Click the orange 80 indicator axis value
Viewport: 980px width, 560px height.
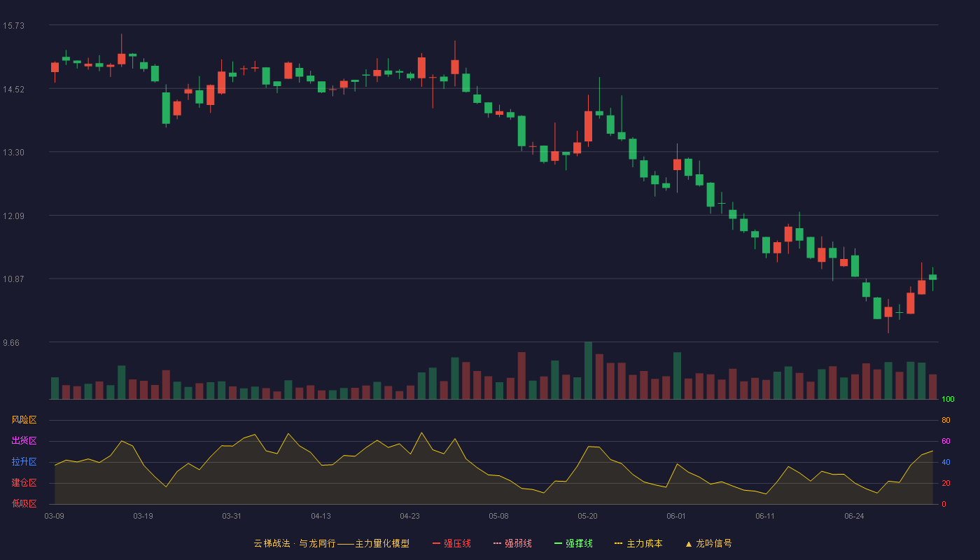pyautogui.click(x=946, y=421)
